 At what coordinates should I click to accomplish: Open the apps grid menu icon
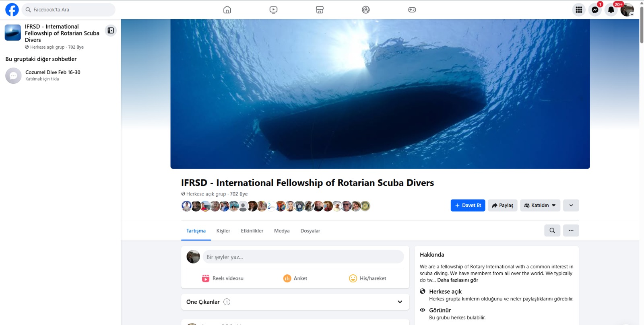coord(579,10)
